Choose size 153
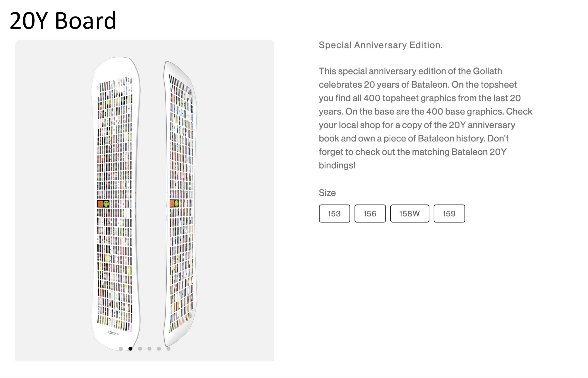The width and height of the screenshot is (588, 378). coord(334,213)
